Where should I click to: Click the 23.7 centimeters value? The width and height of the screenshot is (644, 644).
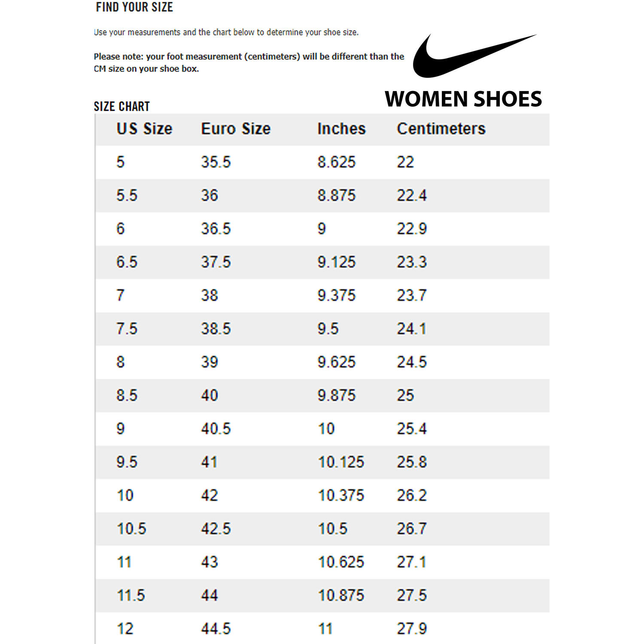[x=411, y=295]
